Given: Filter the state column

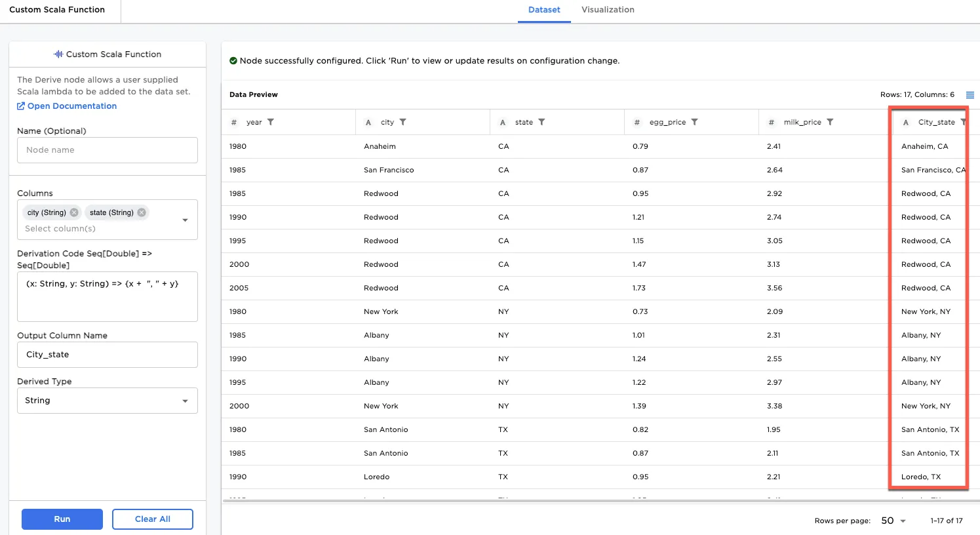Looking at the screenshot, I should 541,122.
